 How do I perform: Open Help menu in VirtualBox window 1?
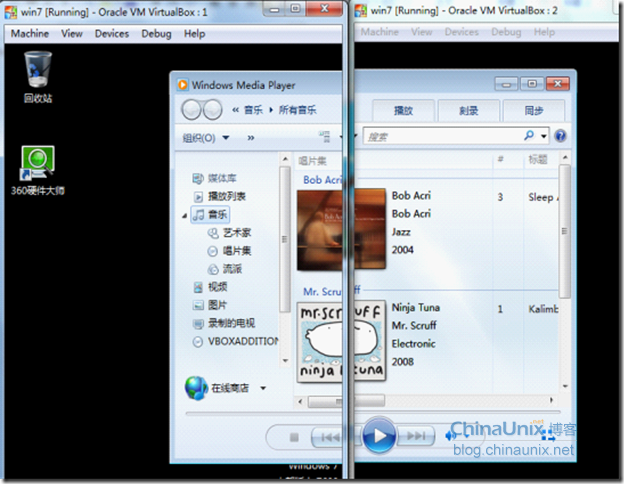[x=195, y=33]
